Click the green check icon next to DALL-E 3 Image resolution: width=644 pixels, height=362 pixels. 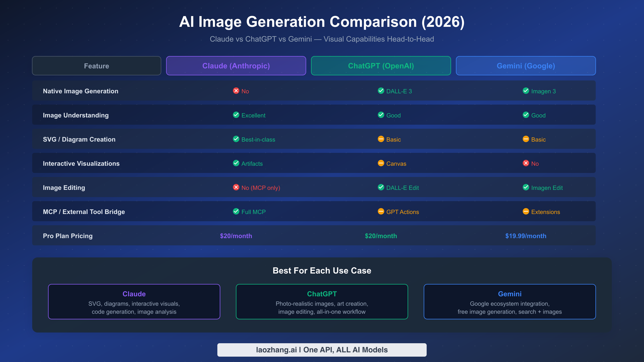click(x=381, y=91)
